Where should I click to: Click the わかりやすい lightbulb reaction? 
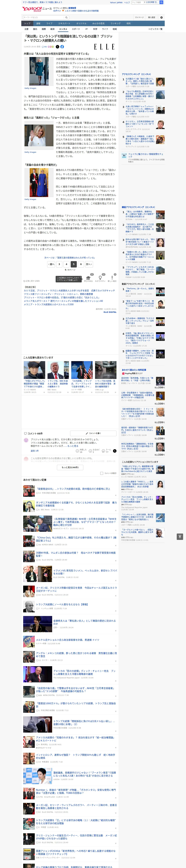(100, 278)
